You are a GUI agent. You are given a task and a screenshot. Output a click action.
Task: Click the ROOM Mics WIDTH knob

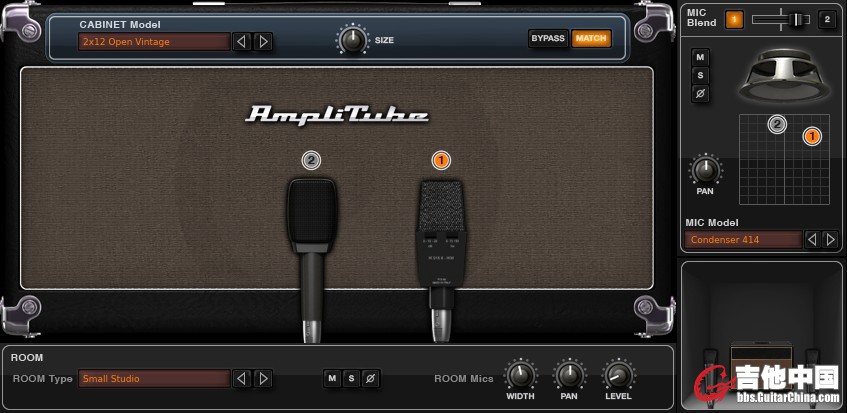(x=520, y=375)
